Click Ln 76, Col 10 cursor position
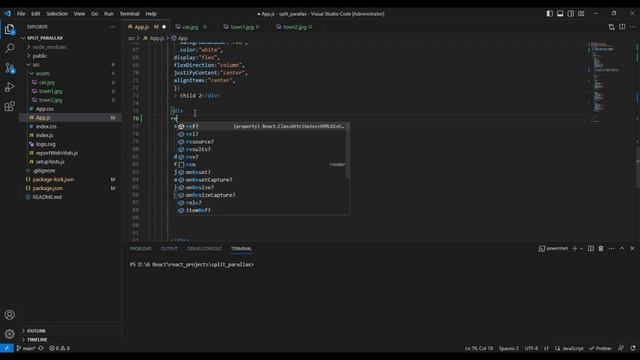This screenshot has height=360, width=640. click(x=479, y=348)
